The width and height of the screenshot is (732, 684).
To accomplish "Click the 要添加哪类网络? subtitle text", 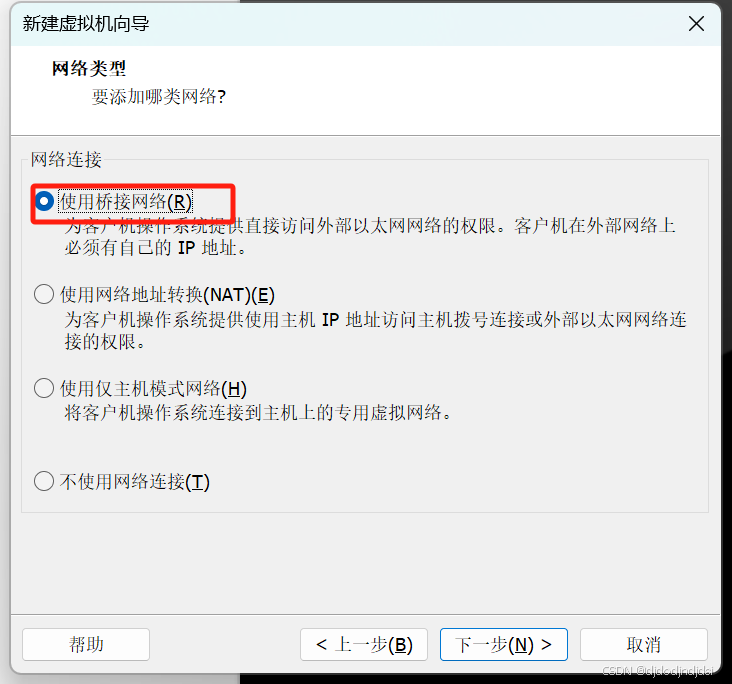I will click(159, 97).
